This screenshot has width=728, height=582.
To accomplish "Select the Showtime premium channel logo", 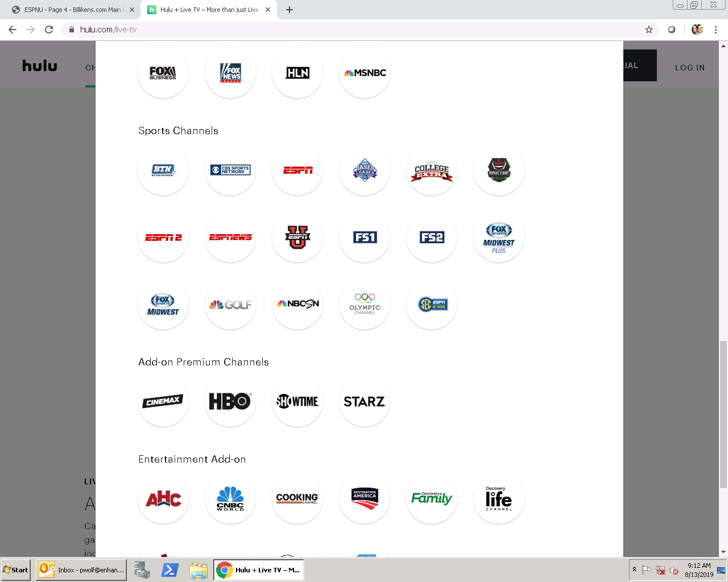I will (297, 401).
